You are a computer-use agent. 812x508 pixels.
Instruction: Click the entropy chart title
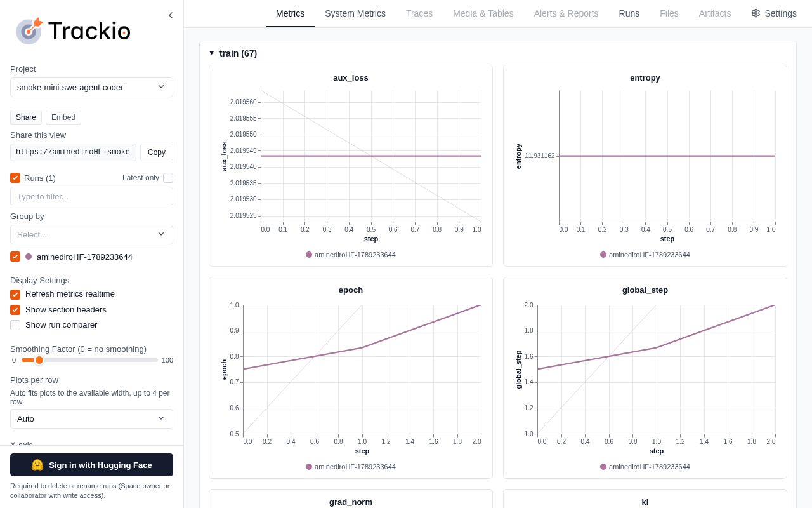coord(645,78)
